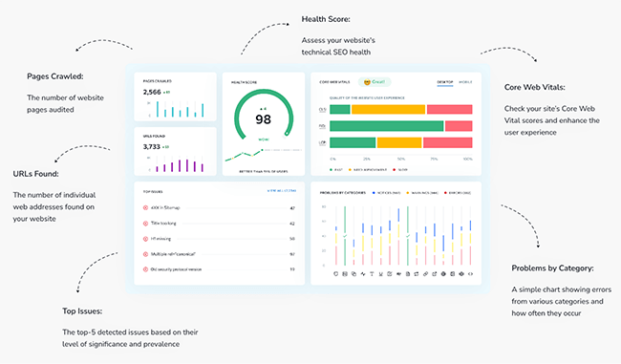Image resolution: width=621 pixels, height=364 pixels.
Task: Click the 'Core Web Vitals:' annotation heading
Action: 535,87
